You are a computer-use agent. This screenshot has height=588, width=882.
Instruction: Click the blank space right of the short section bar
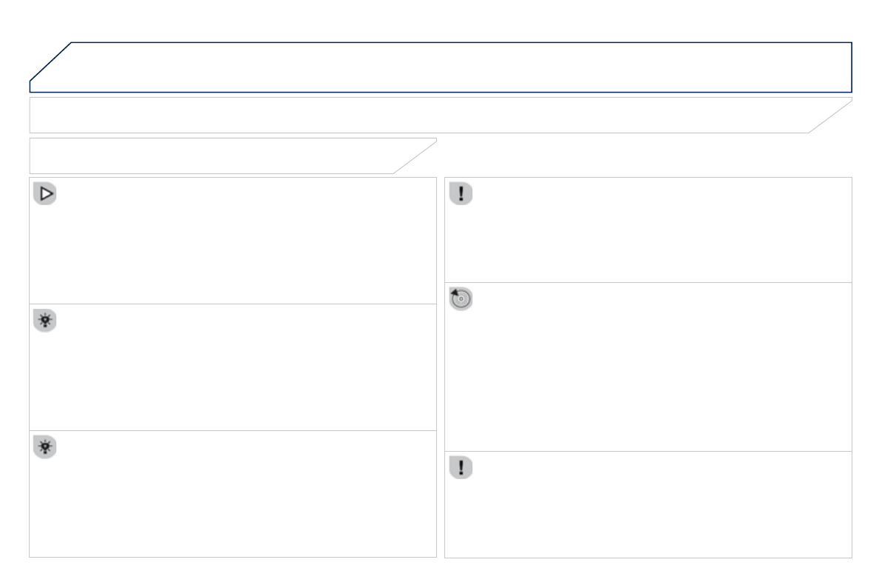pos(644,156)
